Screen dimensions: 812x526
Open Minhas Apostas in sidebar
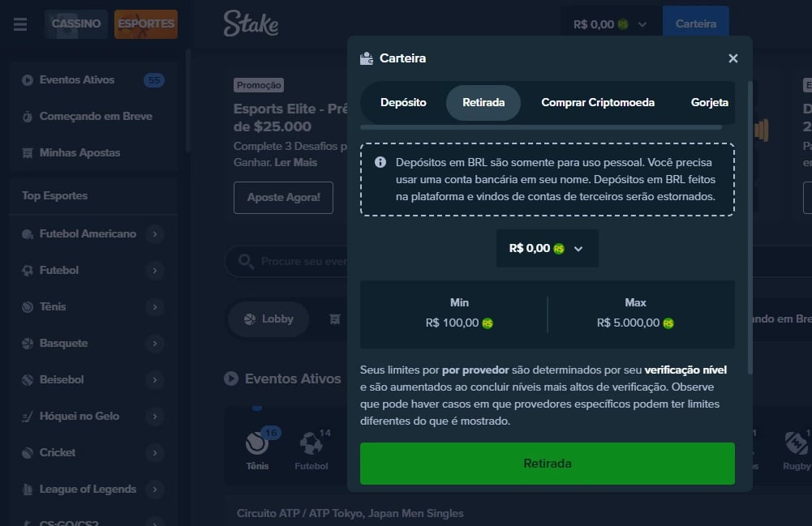(x=93, y=152)
